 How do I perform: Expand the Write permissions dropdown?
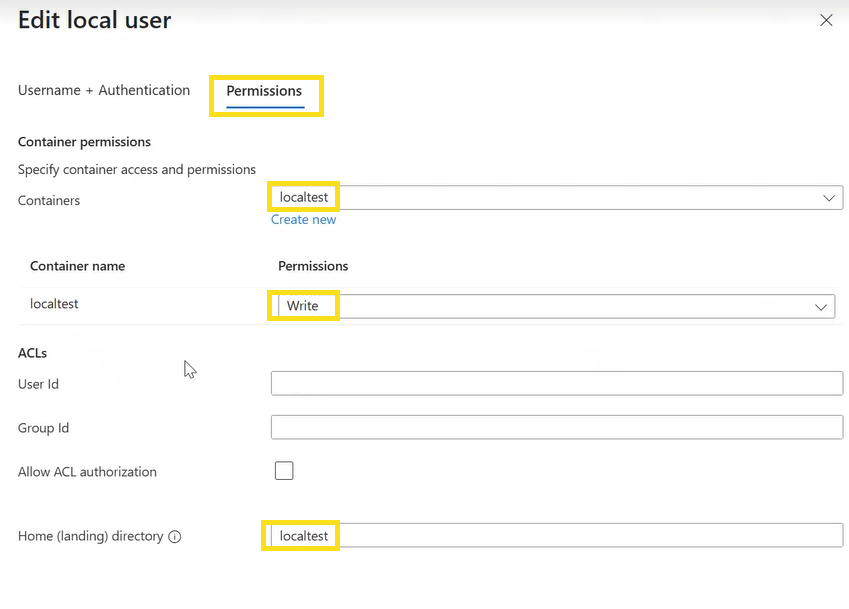[820, 306]
